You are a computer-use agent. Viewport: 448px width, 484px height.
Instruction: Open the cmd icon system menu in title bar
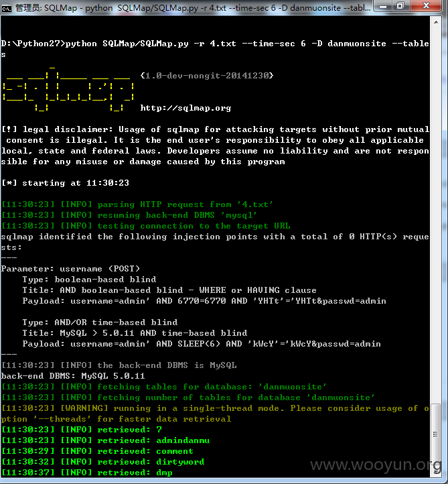[6, 8]
